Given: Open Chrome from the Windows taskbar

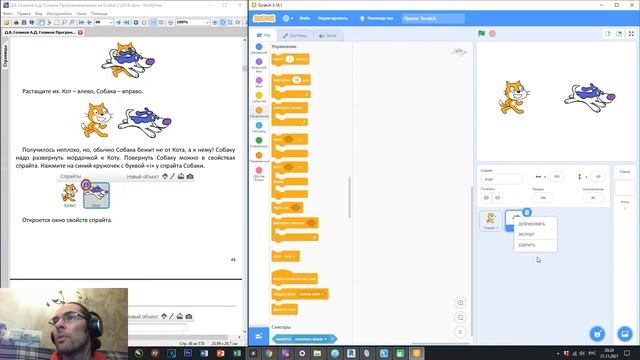Looking at the screenshot, I should click(269, 353).
